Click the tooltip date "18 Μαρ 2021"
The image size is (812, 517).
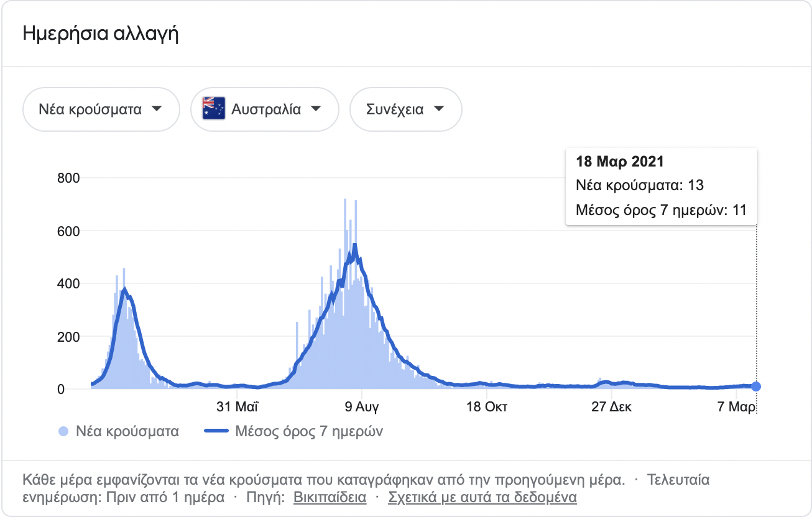click(621, 162)
